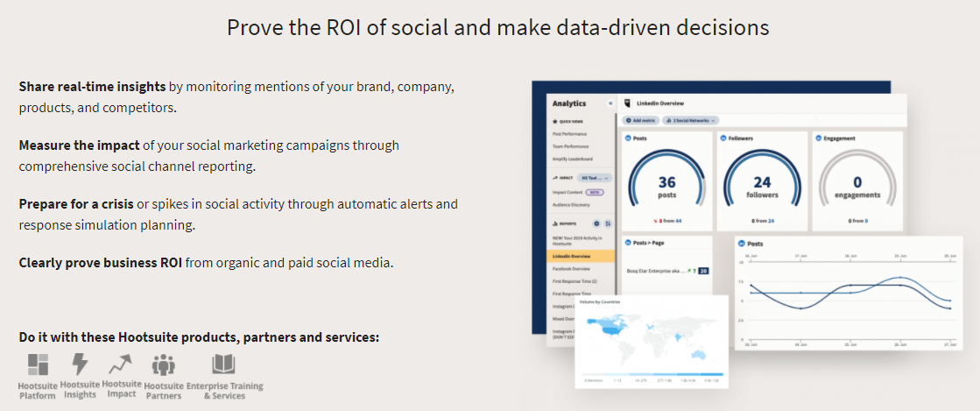The width and height of the screenshot is (980, 411).
Task: Open the Facebook Overview report
Action: point(571,268)
